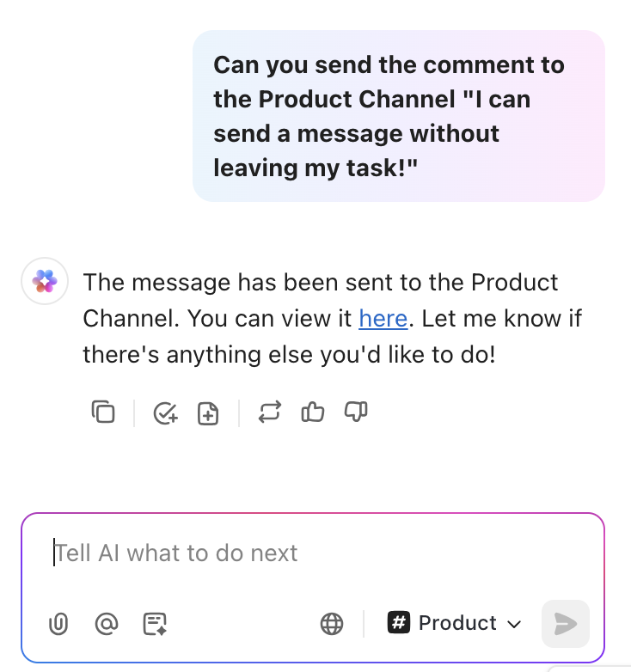Insert a mention with the @ icon
This screenshot has height=672, width=631.
click(107, 623)
